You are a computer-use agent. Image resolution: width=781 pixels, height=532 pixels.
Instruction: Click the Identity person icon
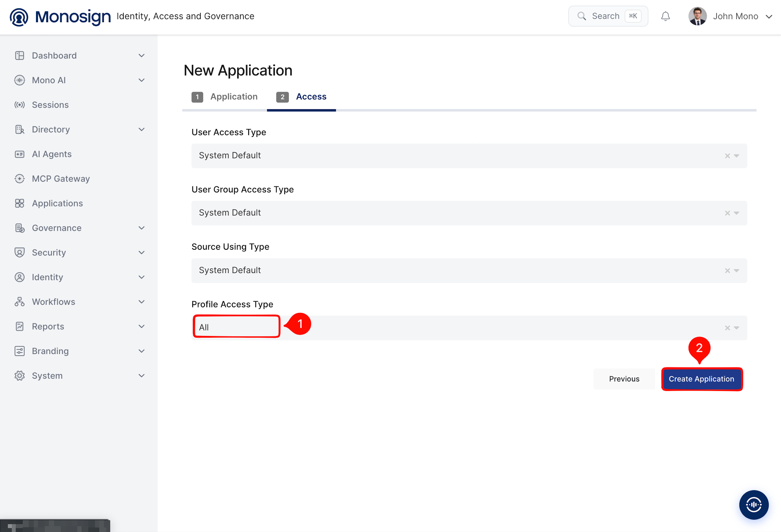pos(19,277)
